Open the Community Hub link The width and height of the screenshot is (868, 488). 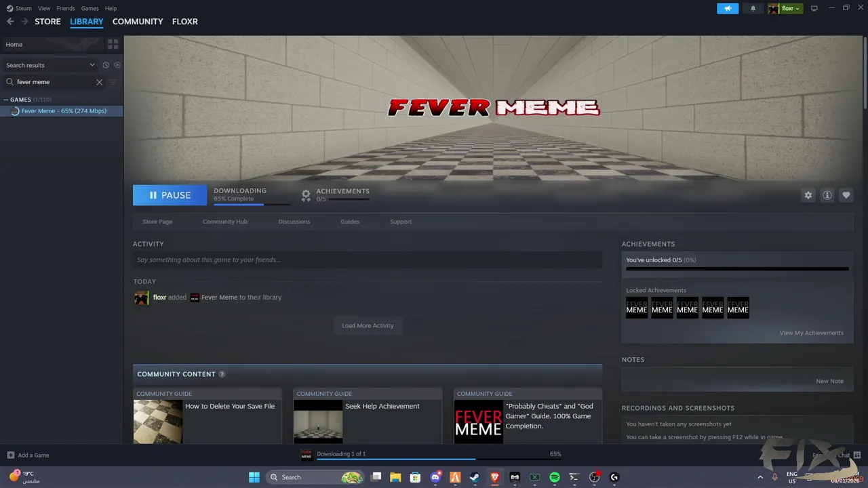tap(225, 222)
